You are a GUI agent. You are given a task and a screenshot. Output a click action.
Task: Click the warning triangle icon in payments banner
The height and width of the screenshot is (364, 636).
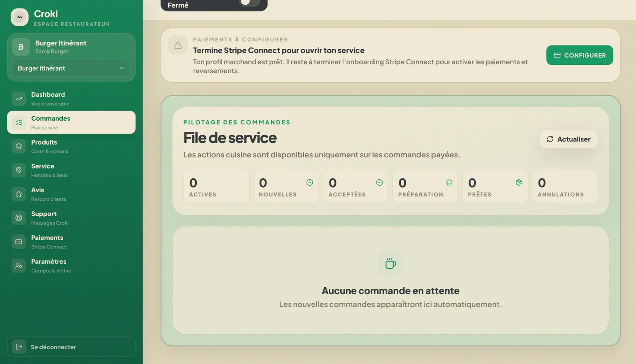pos(178,45)
